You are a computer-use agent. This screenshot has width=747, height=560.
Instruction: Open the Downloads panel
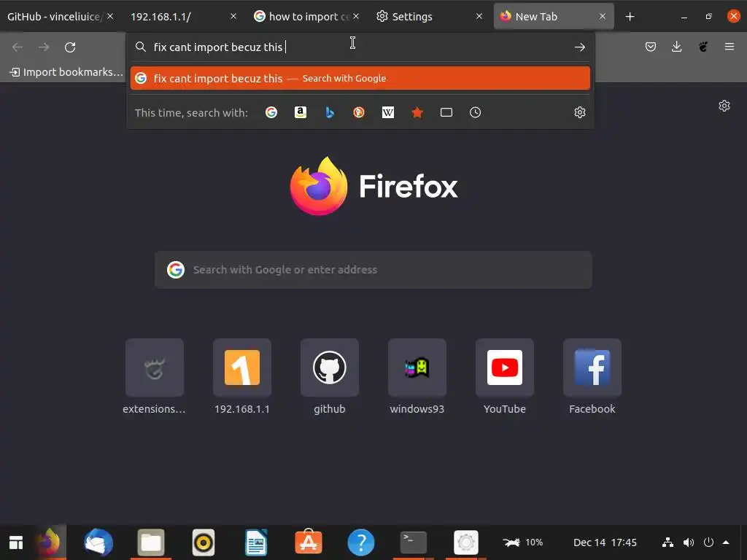[676, 47]
